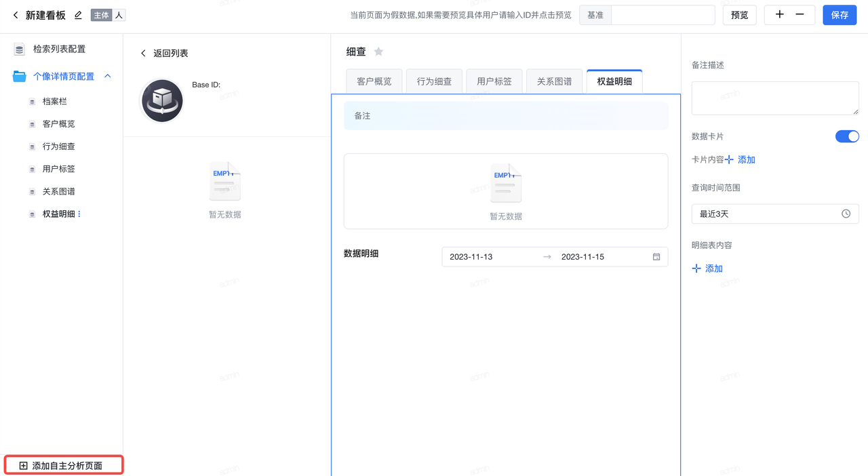Click the 基准 ID input field
The image size is (868, 476).
663,15
